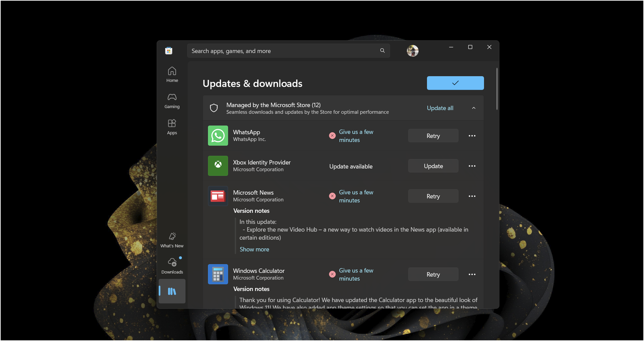Open Microsoft News 'Give us a few minutes' link

coord(356,196)
